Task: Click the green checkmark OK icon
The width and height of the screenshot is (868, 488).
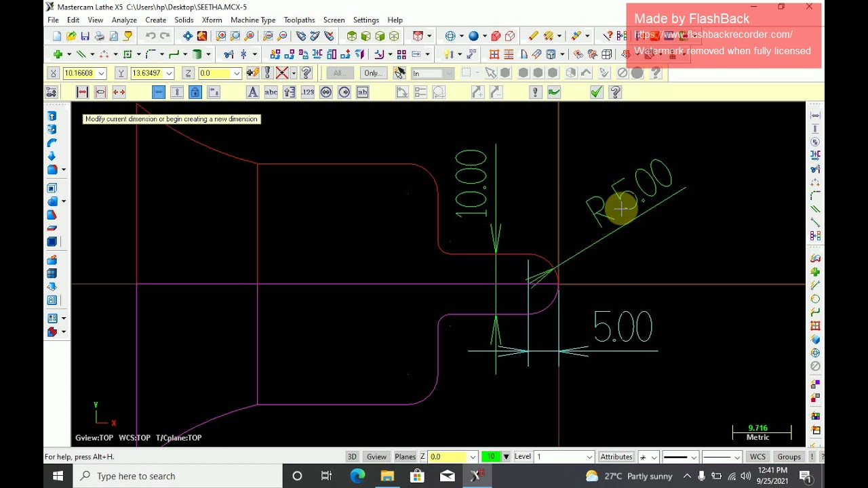Action: tap(596, 92)
